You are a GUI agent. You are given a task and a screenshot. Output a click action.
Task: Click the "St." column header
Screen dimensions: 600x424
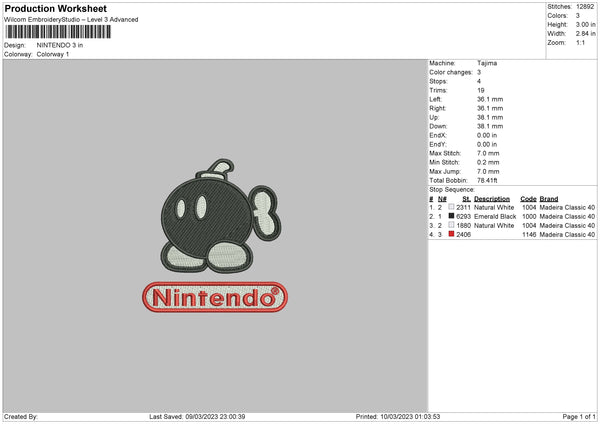pos(466,199)
